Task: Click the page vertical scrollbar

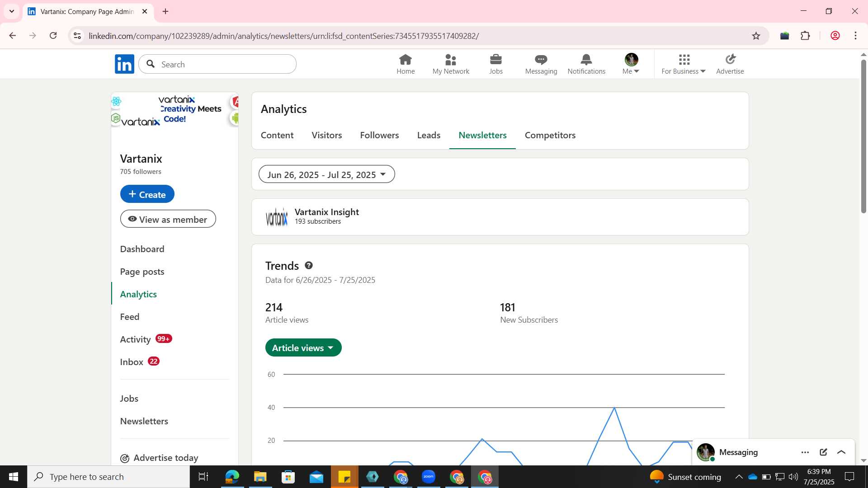Action: click(x=863, y=136)
